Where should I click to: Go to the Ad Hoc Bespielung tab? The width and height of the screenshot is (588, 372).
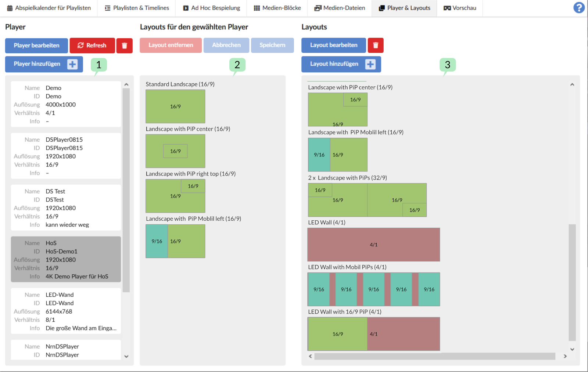[211, 8]
